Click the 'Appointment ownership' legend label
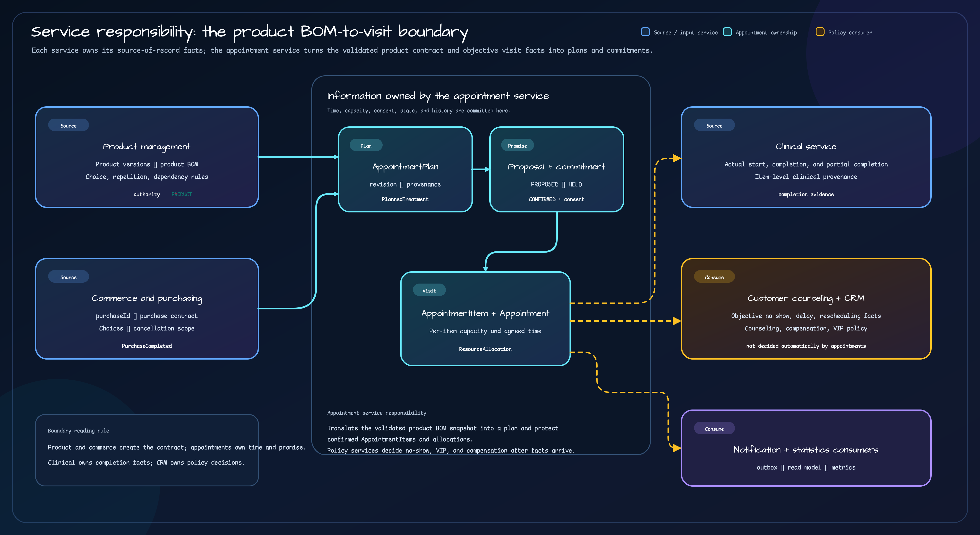The width and height of the screenshot is (980, 535). coord(766,33)
